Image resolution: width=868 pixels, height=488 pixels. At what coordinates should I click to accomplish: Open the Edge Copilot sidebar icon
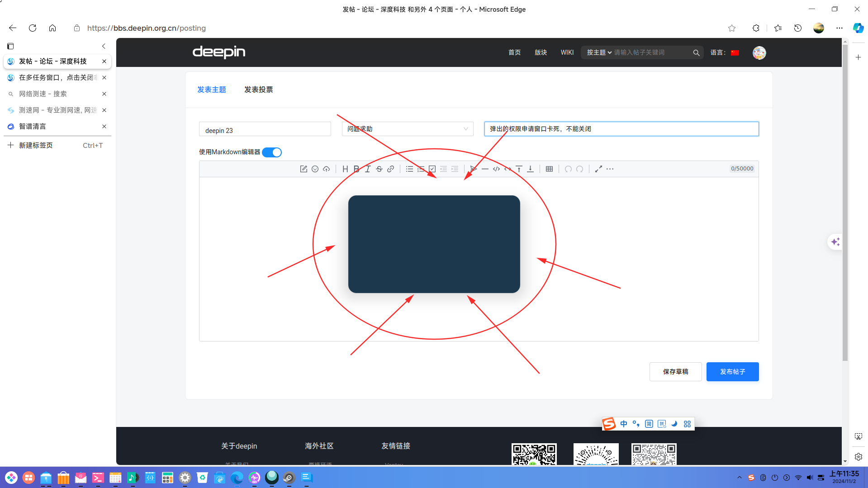[858, 28]
